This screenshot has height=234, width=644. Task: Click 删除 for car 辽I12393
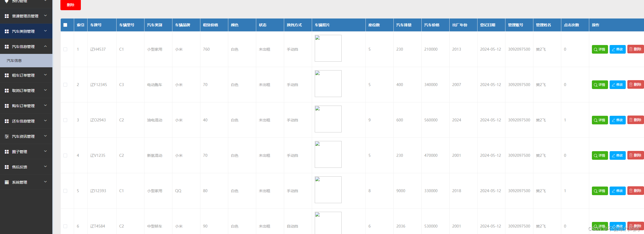635,191
